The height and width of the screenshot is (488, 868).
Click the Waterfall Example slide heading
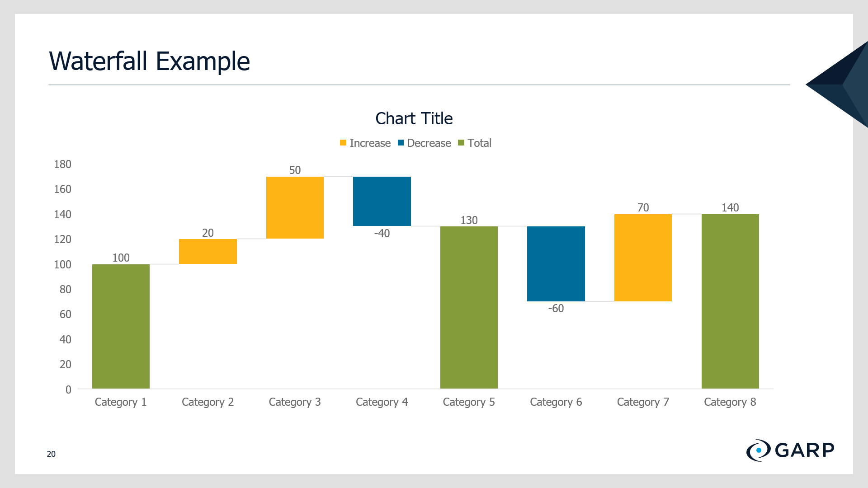click(x=149, y=61)
